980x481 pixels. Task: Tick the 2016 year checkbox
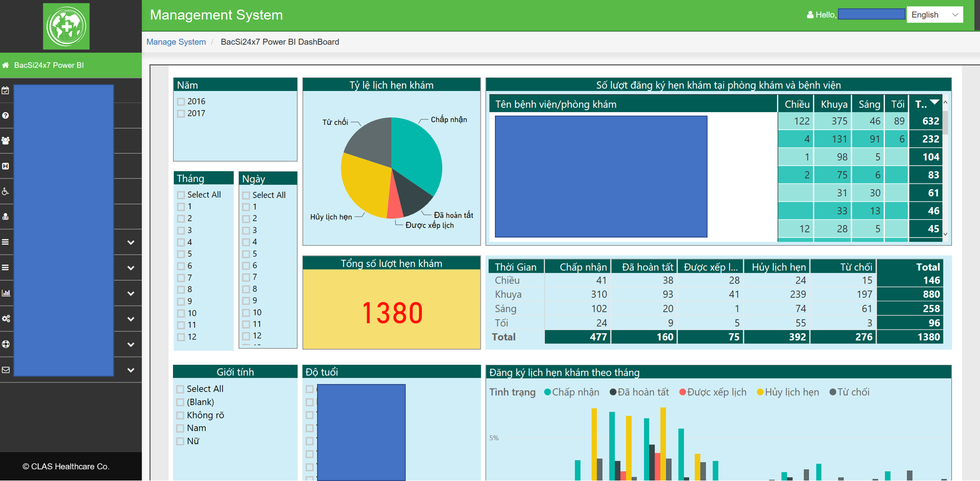point(181,101)
